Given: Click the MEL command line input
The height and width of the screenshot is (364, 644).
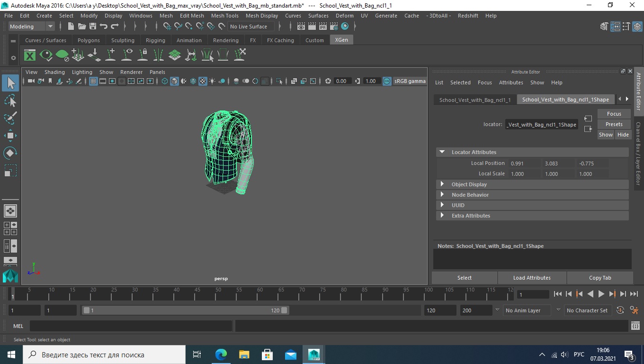Looking at the screenshot, I should pyautogui.click(x=131, y=326).
